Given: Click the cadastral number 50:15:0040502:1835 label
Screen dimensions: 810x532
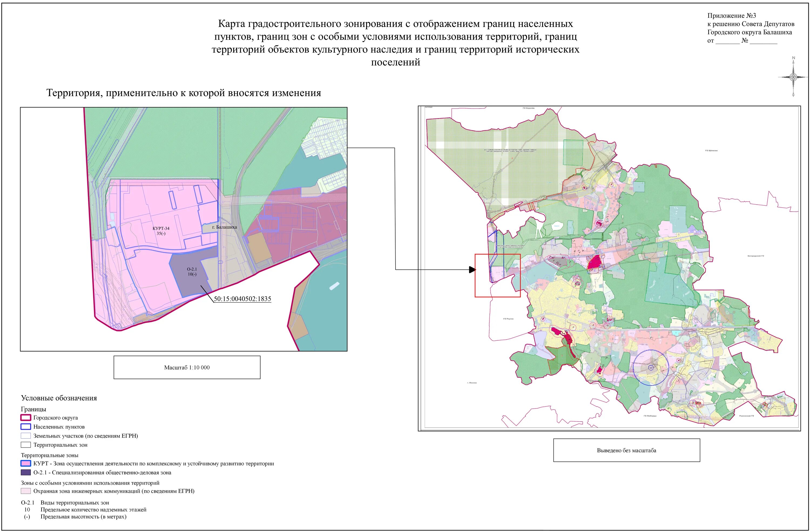Looking at the screenshot, I should pos(242,299).
